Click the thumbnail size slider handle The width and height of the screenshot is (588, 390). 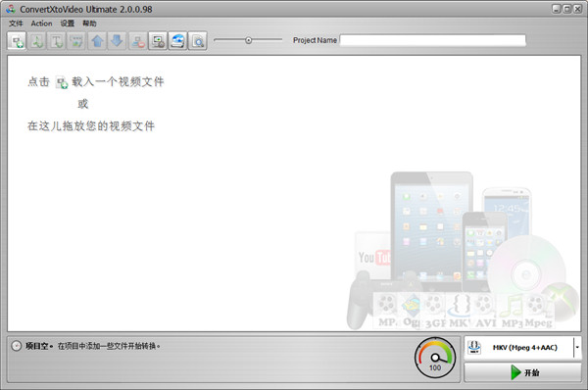[248, 40]
